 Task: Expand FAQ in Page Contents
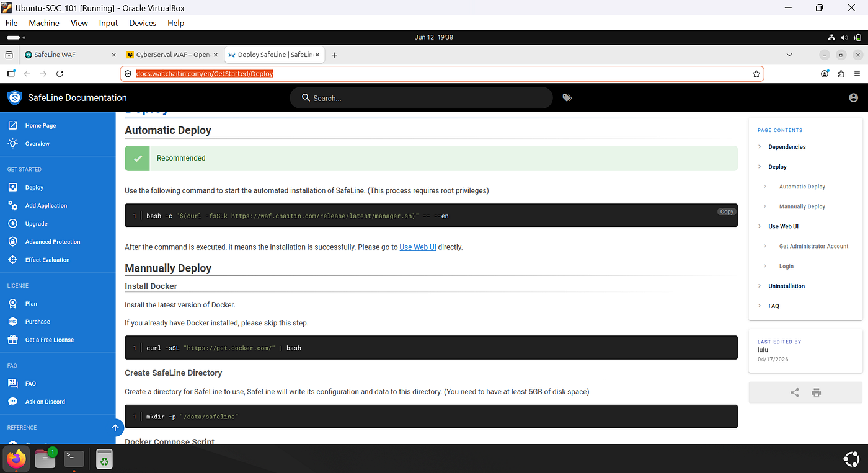point(759,306)
